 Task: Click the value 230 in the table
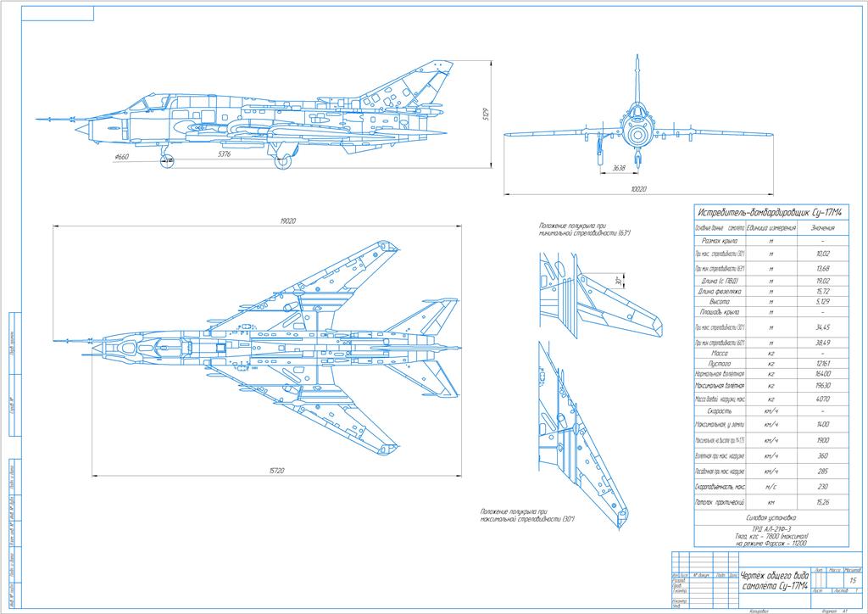823,487
